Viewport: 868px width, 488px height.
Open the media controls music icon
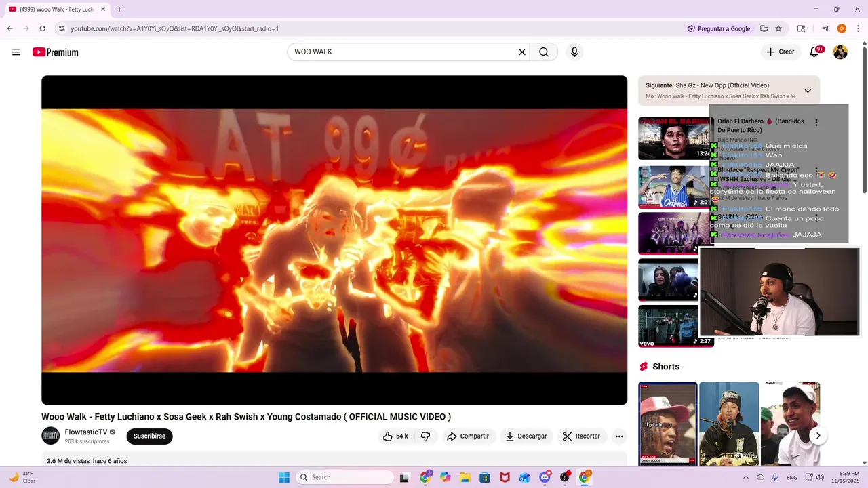[x=825, y=28]
